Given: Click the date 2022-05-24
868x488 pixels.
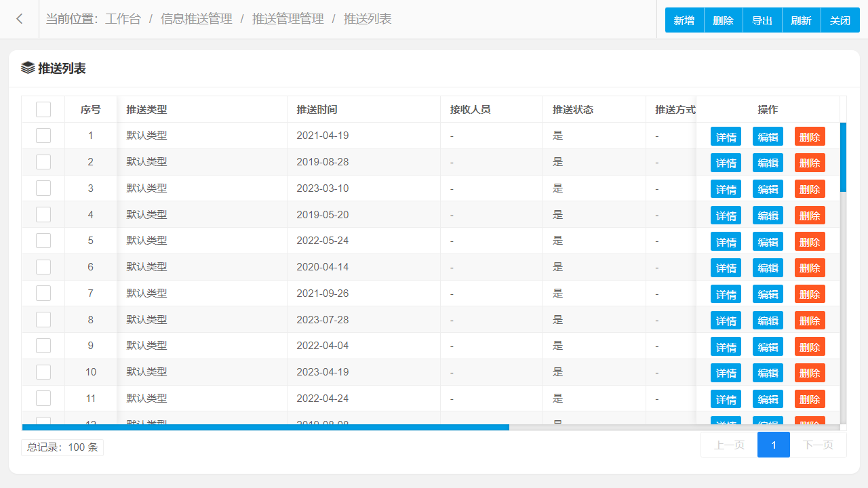Looking at the screenshot, I should point(323,241).
